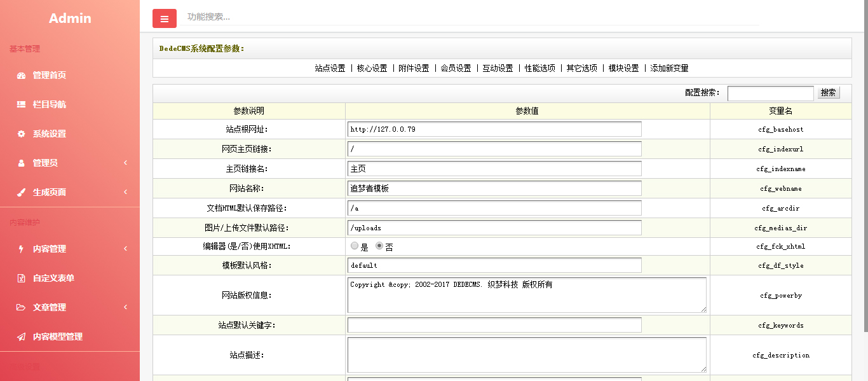Click the brush icon beside 生成页面
Viewport: 868px width, 381px height.
pos(21,192)
